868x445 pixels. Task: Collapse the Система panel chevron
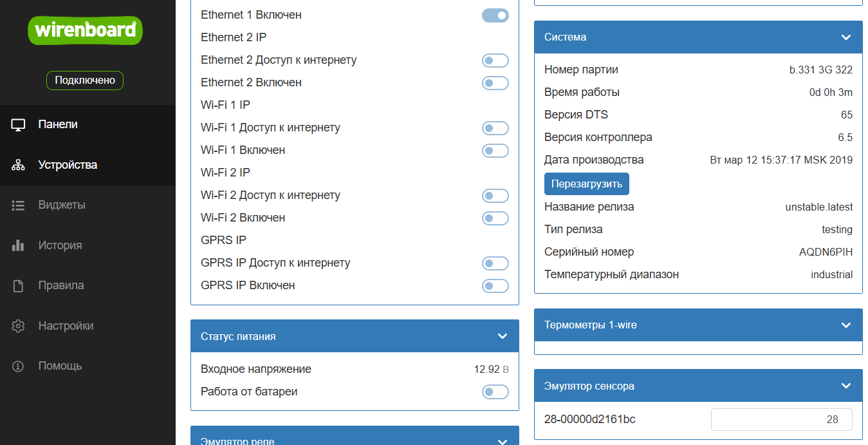(846, 37)
